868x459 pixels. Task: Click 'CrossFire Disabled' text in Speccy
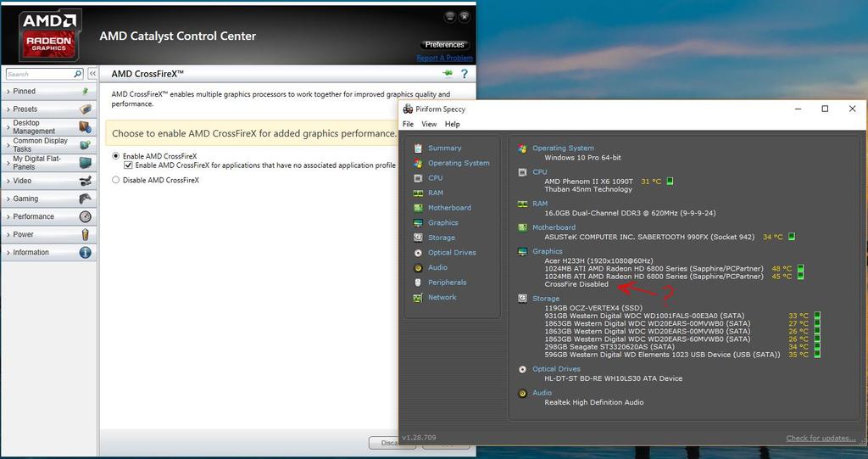576,284
